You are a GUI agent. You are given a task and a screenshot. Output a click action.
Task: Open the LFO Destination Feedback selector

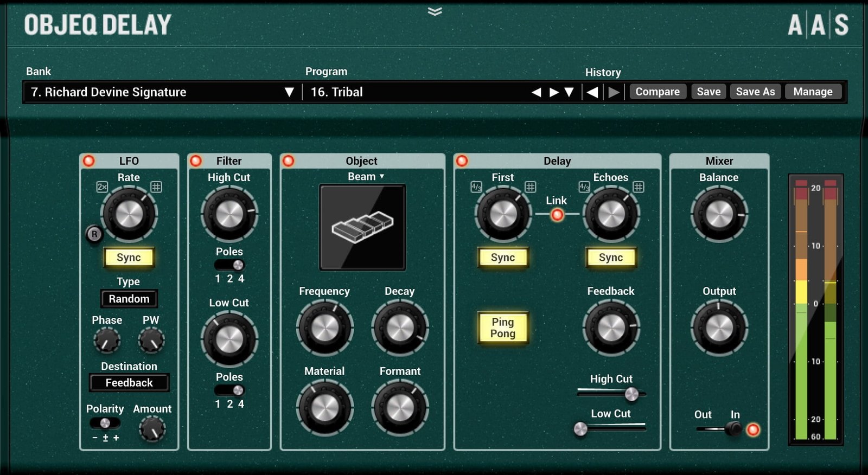click(129, 383)
